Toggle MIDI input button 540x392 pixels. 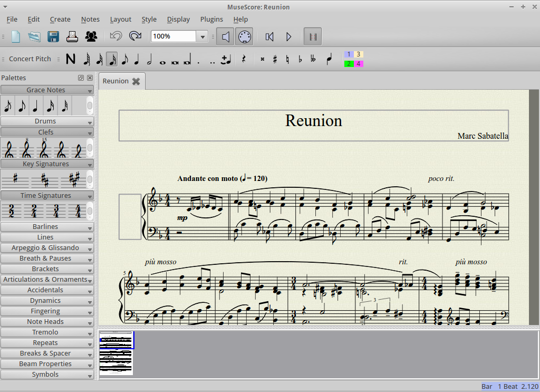[x=244, y=36]
